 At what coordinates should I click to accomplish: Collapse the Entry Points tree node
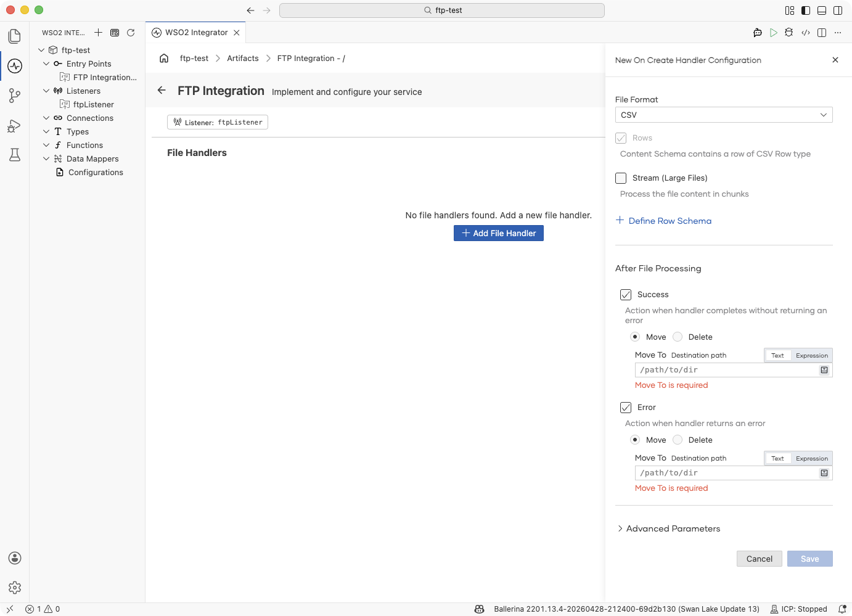pos(46,64)
